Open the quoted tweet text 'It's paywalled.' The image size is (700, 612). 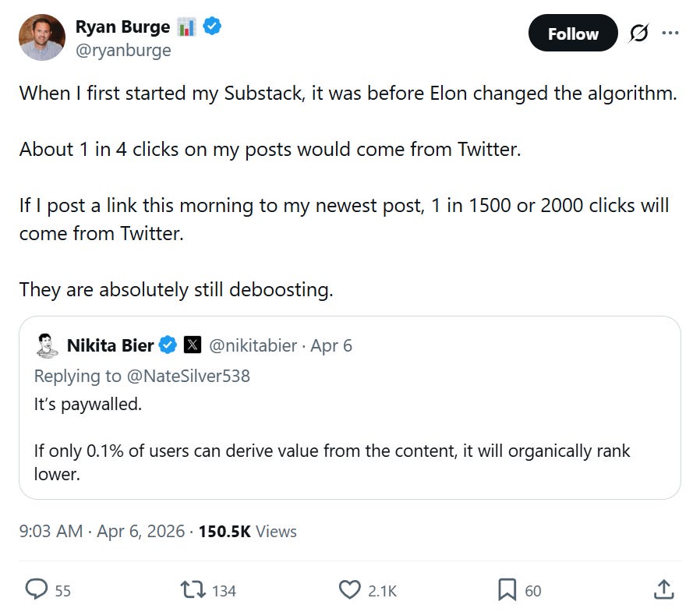click(88, 404)
